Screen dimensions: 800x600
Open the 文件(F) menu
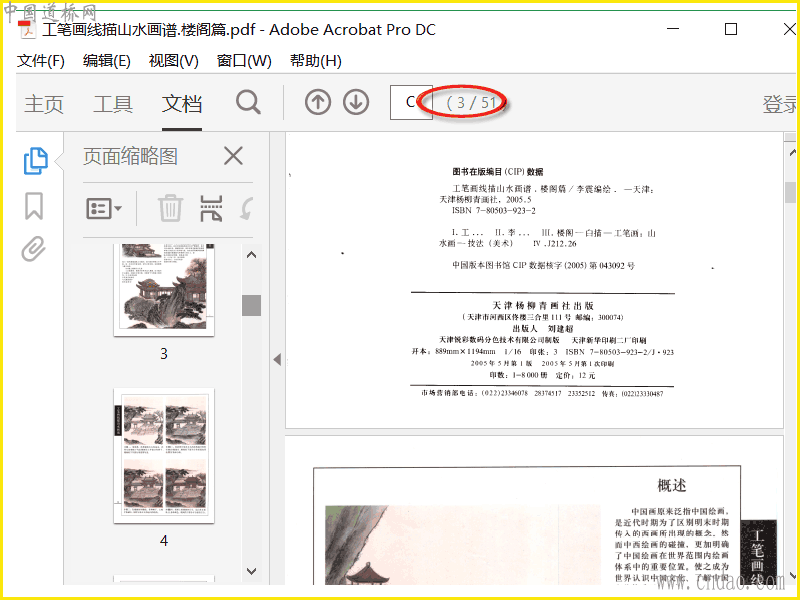[x=41, y=61]
